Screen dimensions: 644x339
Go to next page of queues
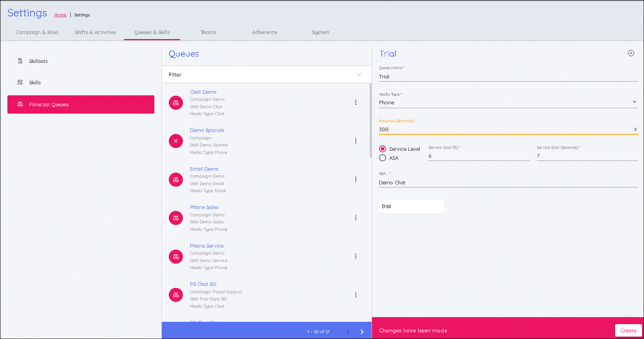[x=362, y=332]
